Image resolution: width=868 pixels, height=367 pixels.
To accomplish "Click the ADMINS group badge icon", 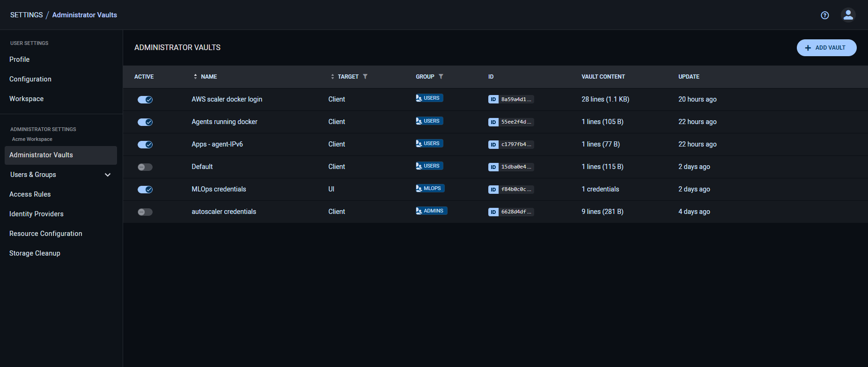I will point(419,211).
